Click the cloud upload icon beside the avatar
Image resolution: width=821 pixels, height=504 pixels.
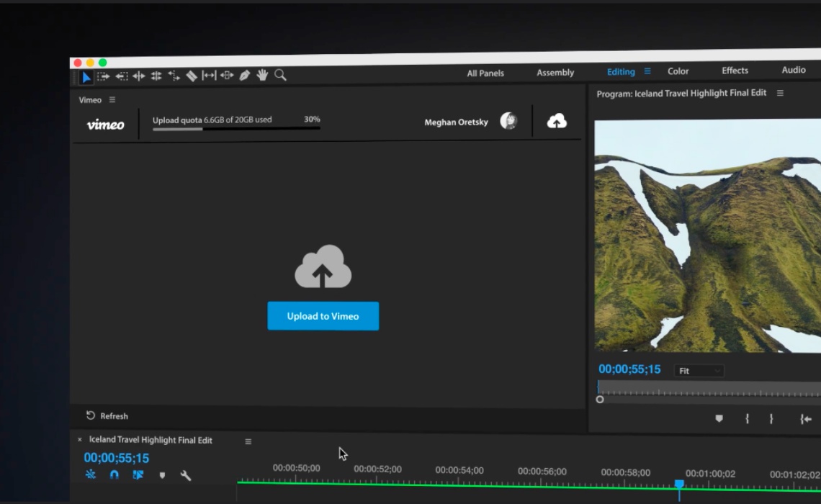[x=557, y=122]
